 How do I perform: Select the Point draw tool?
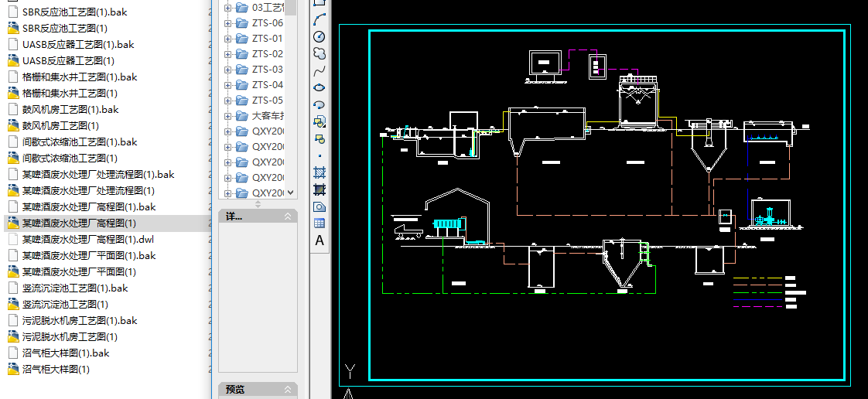320,155
